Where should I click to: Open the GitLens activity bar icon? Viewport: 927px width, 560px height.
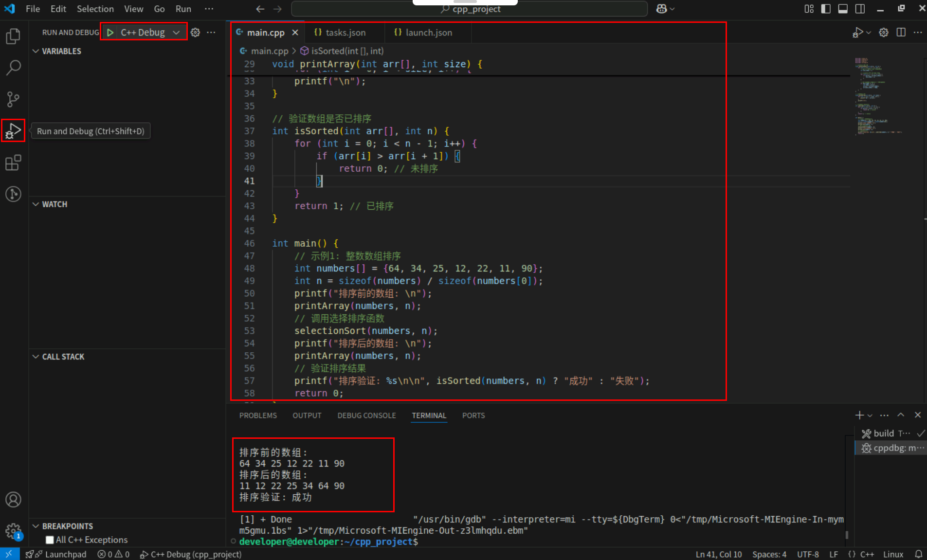13,194
